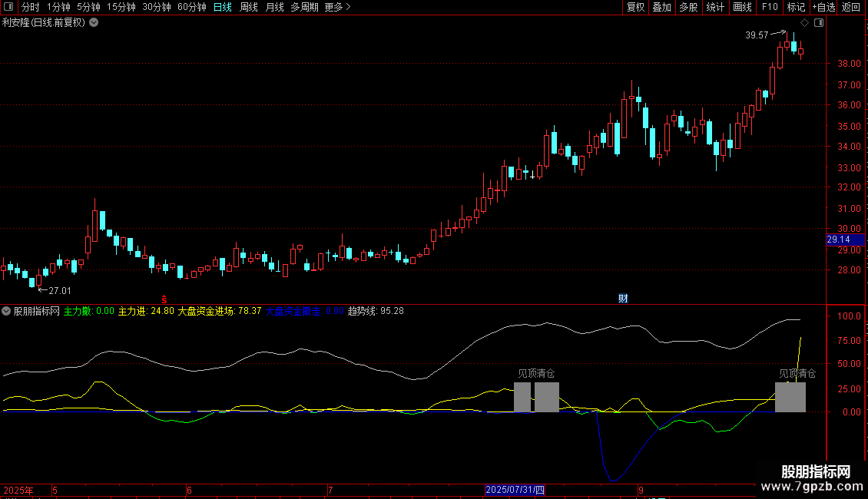Open F10 company info
The image size is (868, 499).
(770, 7)
